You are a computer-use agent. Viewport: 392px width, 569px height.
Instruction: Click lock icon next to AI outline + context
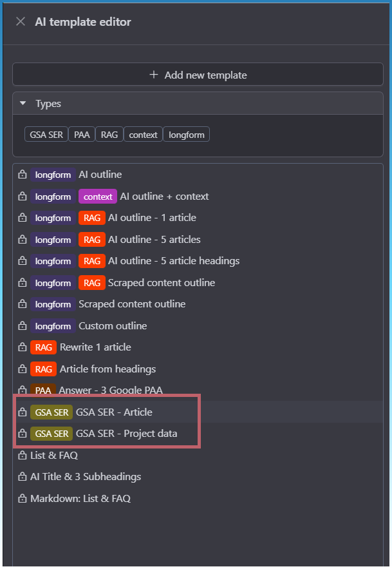23,197
